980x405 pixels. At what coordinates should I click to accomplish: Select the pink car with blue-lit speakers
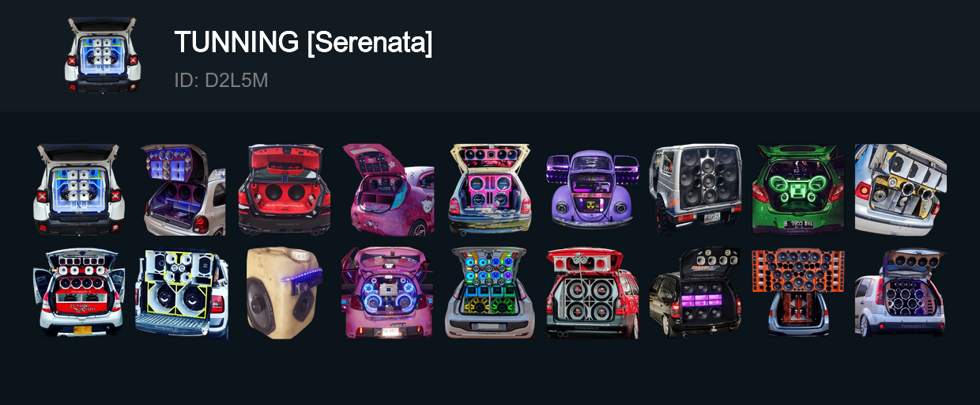pos(387,293)
